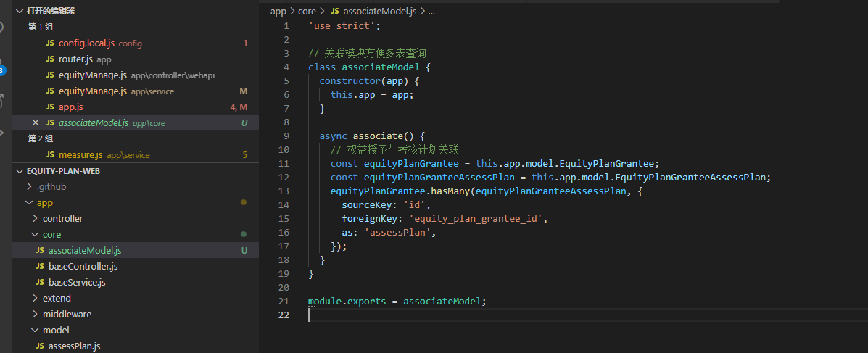Click the 'equity_plan_grantee_id' string

[x=475, y=219]
